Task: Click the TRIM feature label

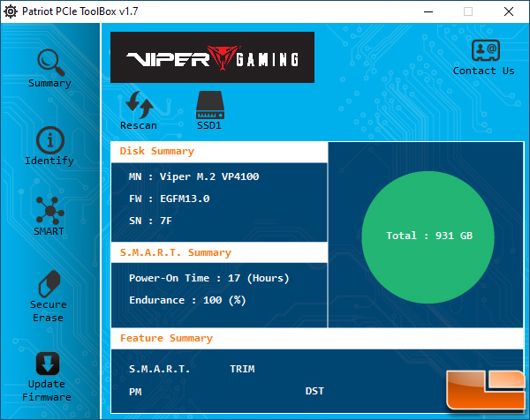Action: (x=242, y=369)
